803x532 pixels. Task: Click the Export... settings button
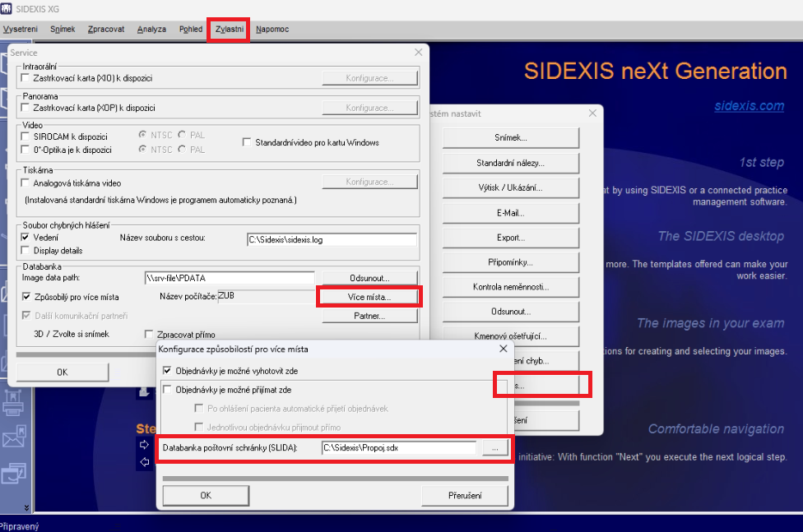[x=511, y=238]
